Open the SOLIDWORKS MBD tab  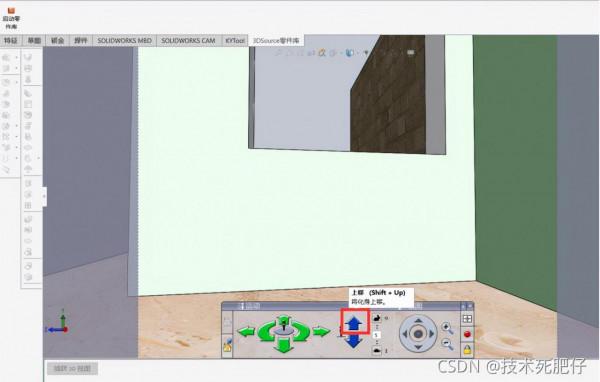(124, 41)
